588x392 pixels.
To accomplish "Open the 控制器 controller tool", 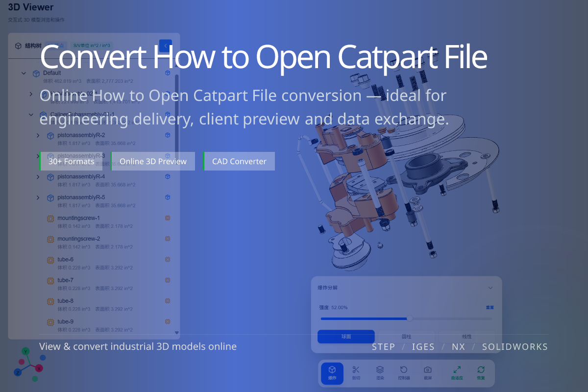I will tap(404, 373).
